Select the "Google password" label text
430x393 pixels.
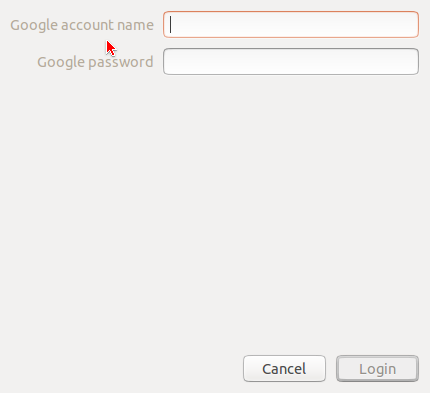click(95, 62)
